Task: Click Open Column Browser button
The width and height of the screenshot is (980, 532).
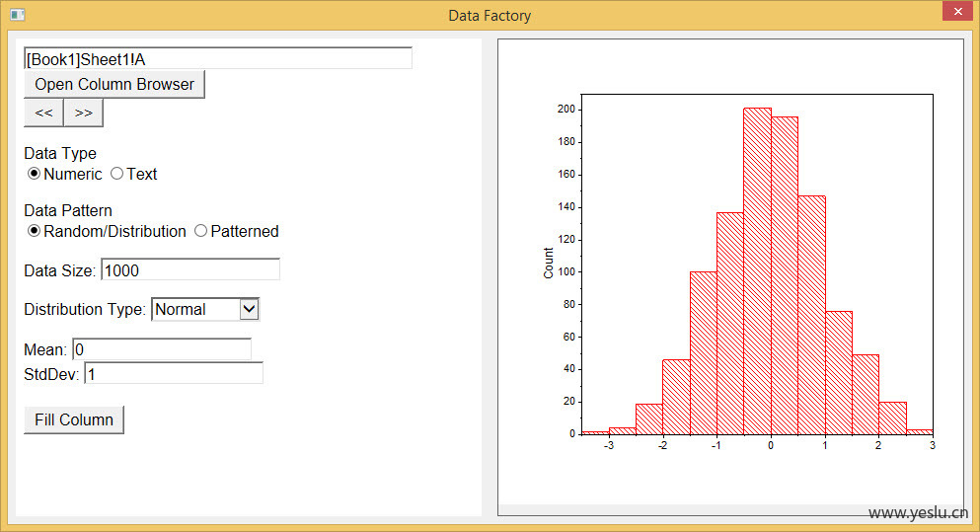Action: (114, 85)
